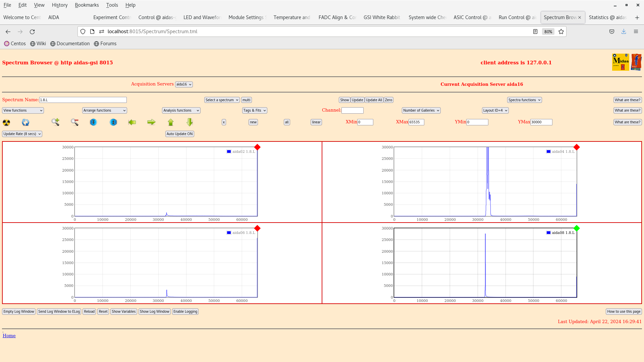Select the green diamond on aida08 plot
This screenshot has width=644, height=362.
coord(577,228)
